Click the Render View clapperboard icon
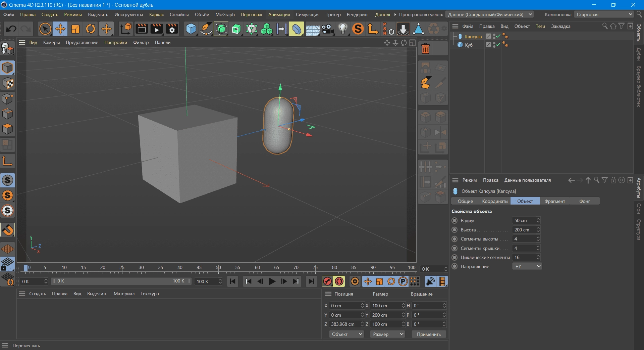This screenshot has width=644, height=350. click(x=141, y=29)
